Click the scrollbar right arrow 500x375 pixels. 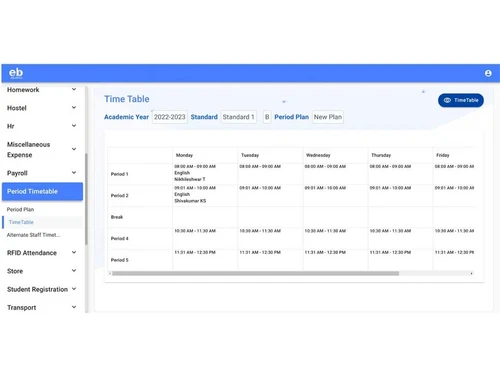tap(471, 273)
